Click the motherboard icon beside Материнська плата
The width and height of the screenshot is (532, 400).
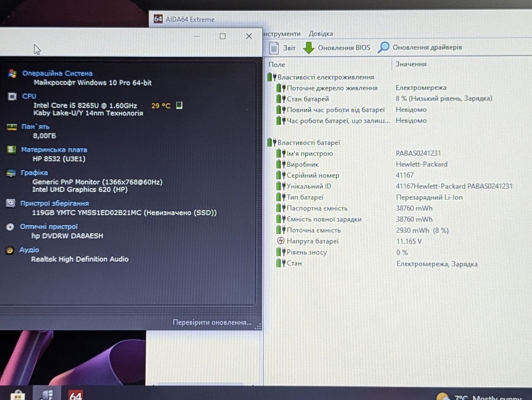coord(11,150)
